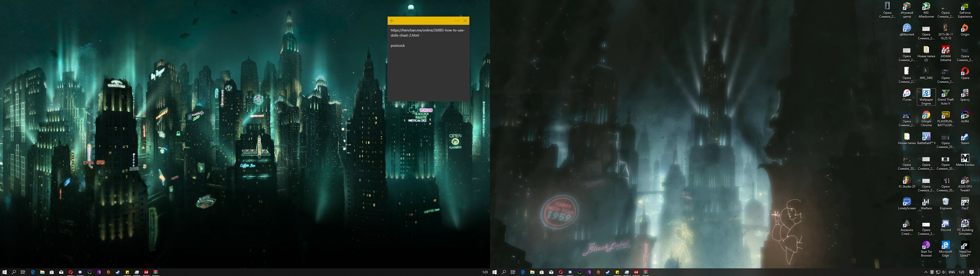Select the Новая папка (2) folder
980x276 pixels.
[x=926, y=54]
